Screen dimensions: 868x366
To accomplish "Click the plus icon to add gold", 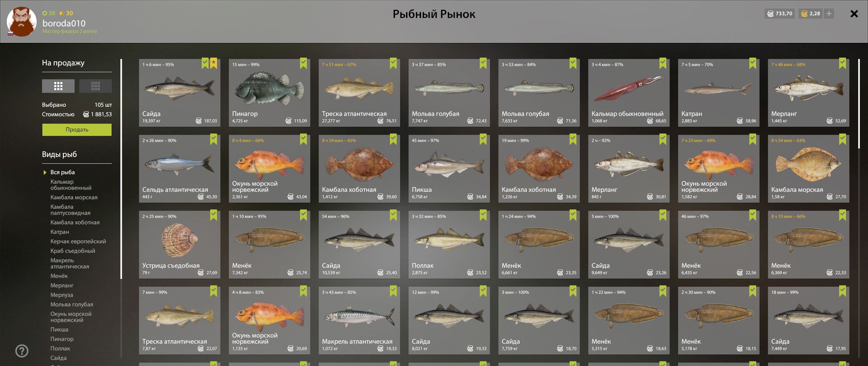I will (829, 14).
